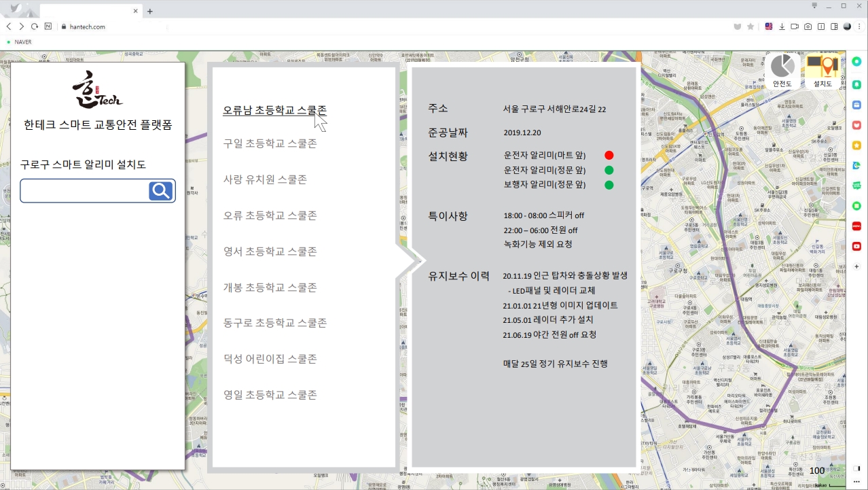Add sidebar panel with plus button
The height and width of the screenshot is (490, 868).
pos(856,266)
